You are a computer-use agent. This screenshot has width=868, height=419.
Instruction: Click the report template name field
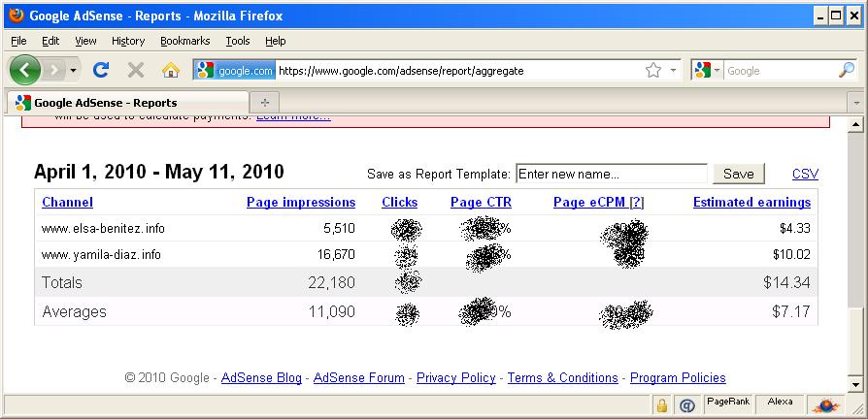click(x=611, y=175)
